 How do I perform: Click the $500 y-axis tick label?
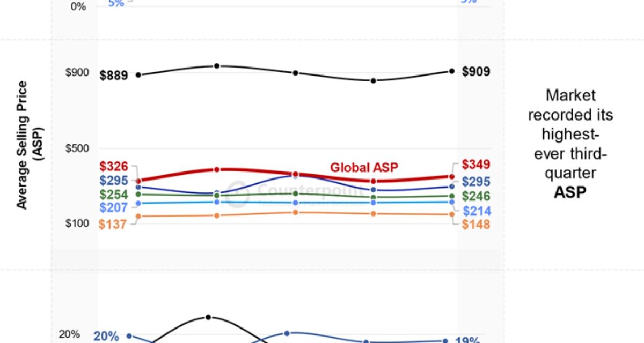77,148
